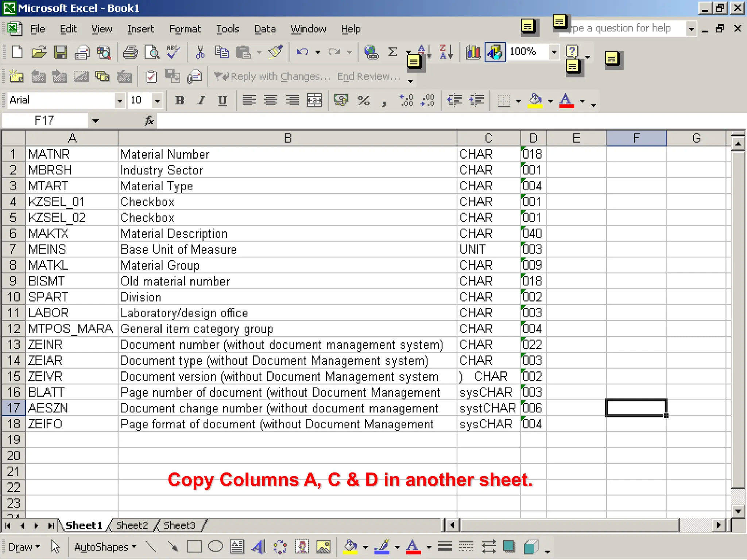The height and width of the screenshot is (560, 747).
Task: Select column C header
Action: click(x=488, y=138)
